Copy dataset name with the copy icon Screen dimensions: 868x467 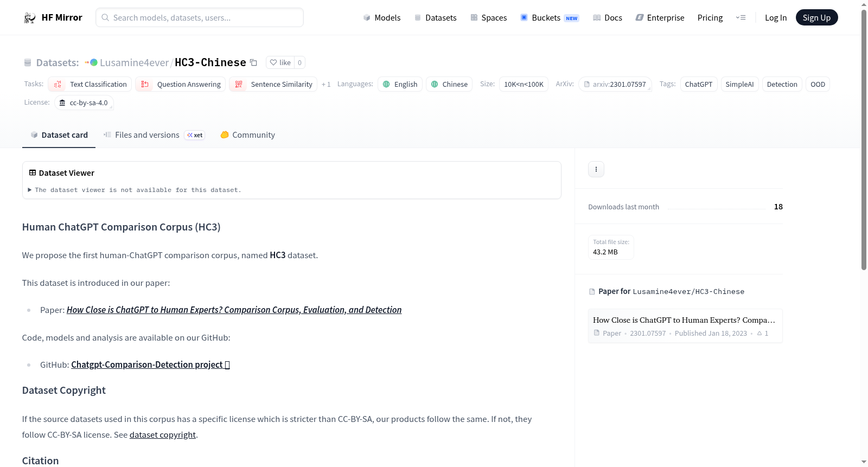click(x=253, y=62)
